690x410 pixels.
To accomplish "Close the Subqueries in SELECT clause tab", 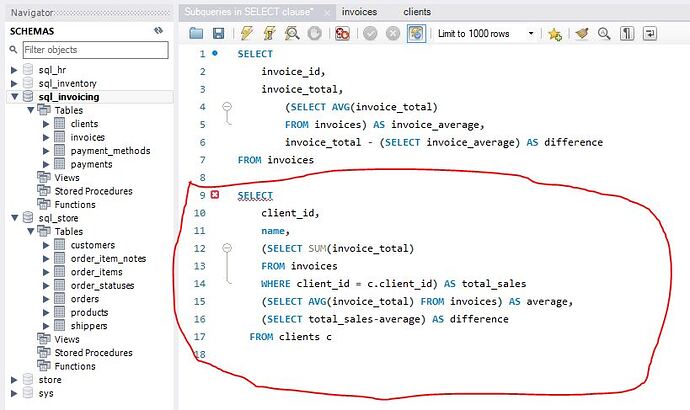I will [x=327, y=13].
